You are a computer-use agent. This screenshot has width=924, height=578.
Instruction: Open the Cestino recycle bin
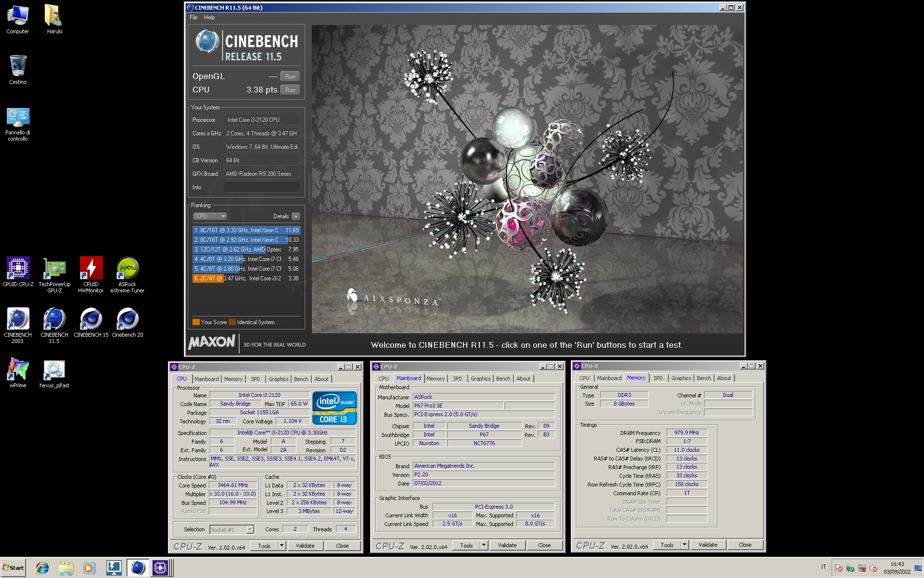18,70
